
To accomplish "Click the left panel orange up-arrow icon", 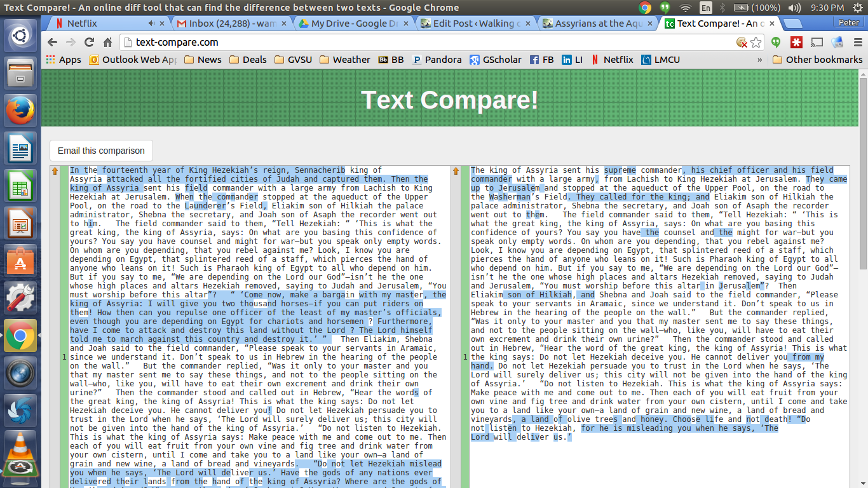I will point(55,171).
